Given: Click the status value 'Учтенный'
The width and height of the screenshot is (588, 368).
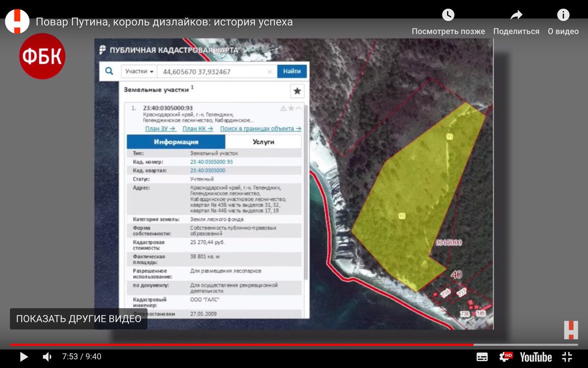Looking at the screenshot, I should pyautogui.click(x=202, y=179).
